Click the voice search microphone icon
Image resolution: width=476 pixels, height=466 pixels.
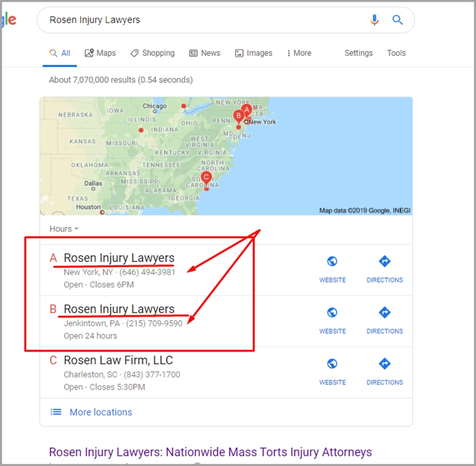pyautogui.click(x=374, y=20)
